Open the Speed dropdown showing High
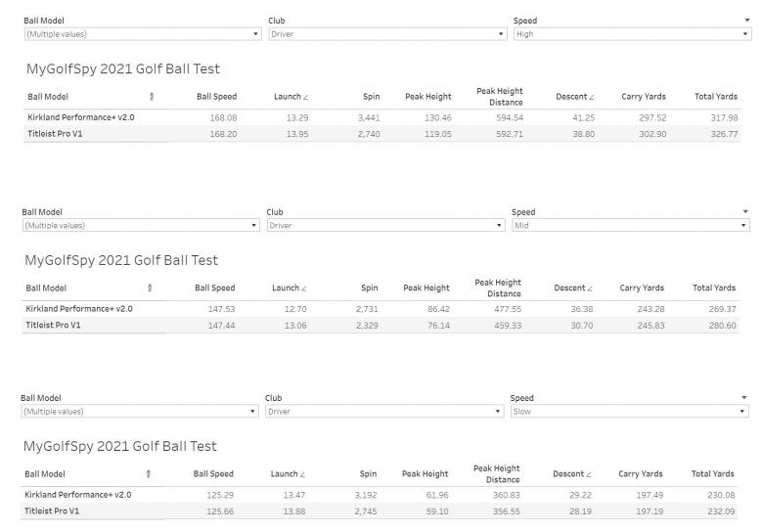 (632, 34)
